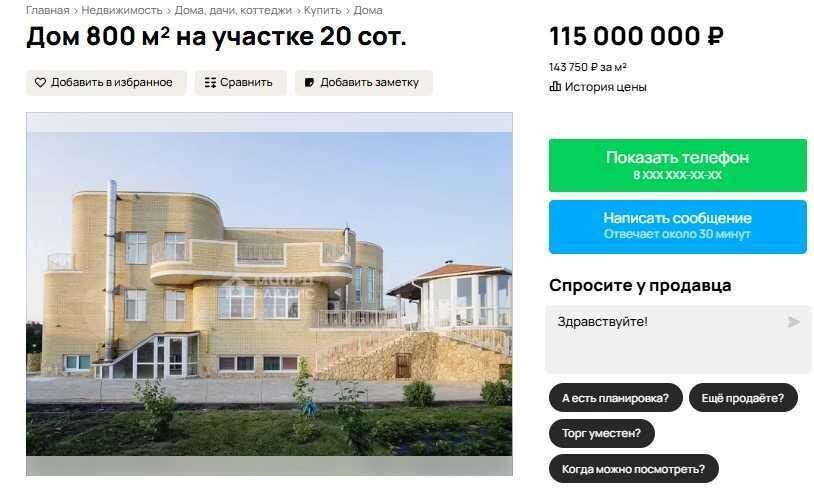Screen dimensions: 814x492
Task: Send the message with the arrow icon
Action: 793,322
